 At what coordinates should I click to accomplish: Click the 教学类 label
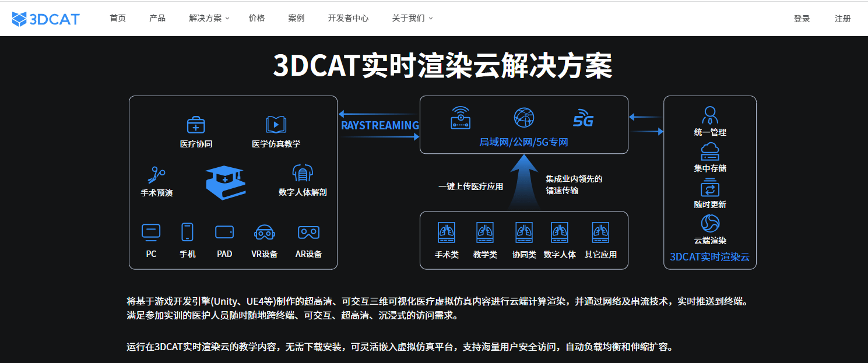[x=485, y=255]
